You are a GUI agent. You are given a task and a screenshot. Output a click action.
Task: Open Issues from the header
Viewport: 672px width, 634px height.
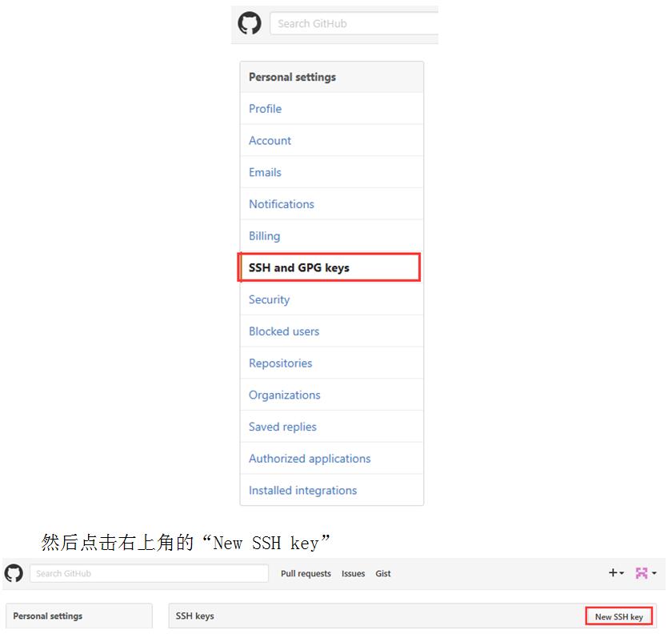click(x=353, y=573)
